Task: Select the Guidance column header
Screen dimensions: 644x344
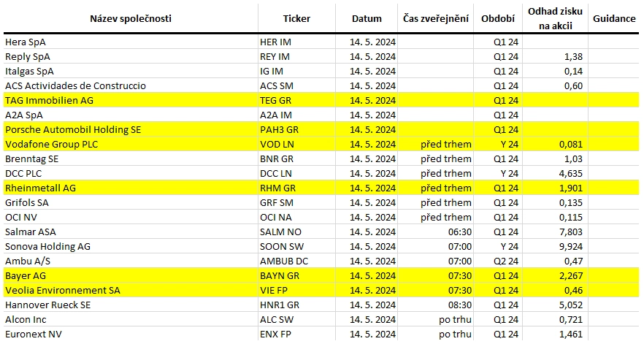Action: coord(614,18)
